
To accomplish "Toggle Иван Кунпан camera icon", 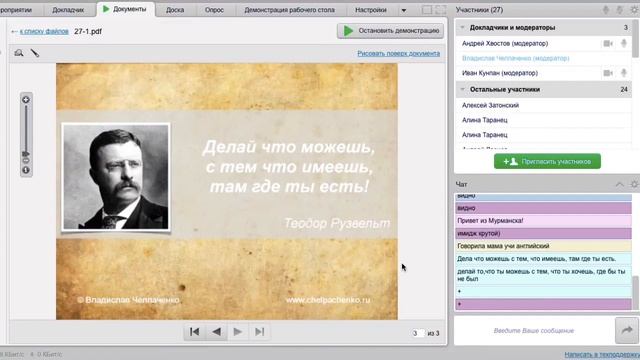I will tap(608, 73).
